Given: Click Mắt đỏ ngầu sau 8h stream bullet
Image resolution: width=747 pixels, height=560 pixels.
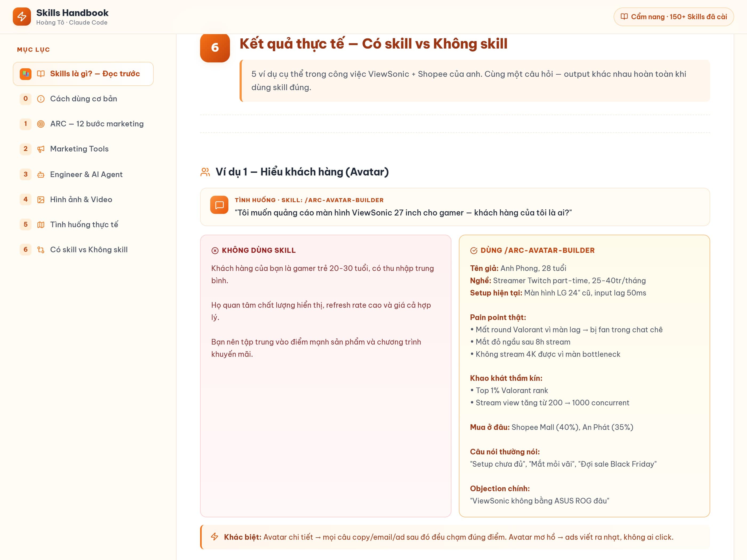Looking at the screenshot, I should click(520, 342).
